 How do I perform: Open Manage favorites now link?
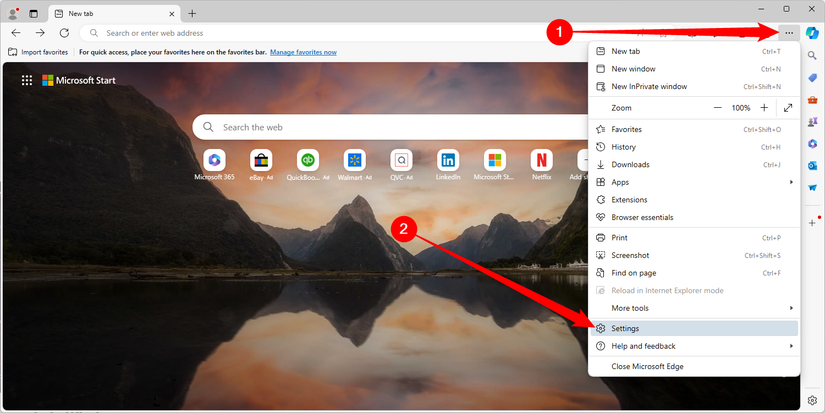point(303,52)
